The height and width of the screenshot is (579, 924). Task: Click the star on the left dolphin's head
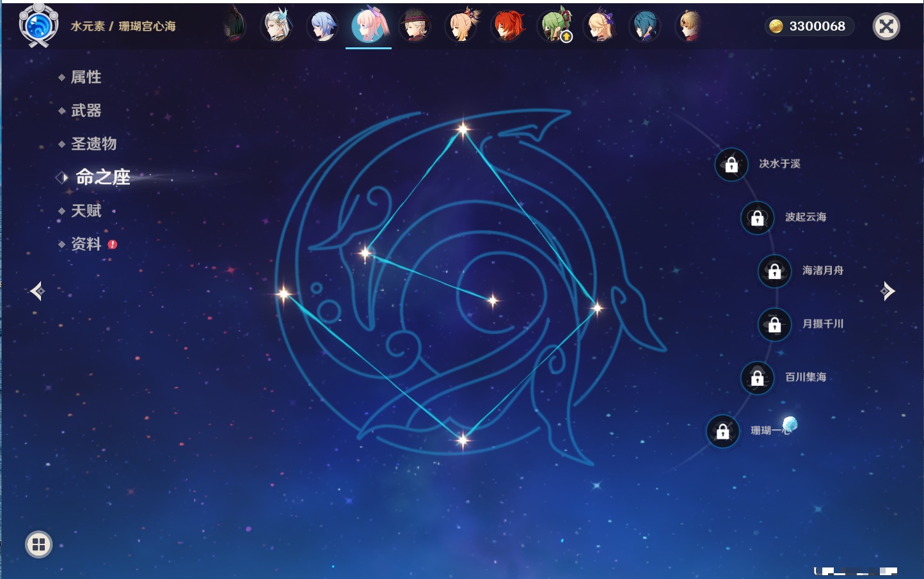click(365, 253)
